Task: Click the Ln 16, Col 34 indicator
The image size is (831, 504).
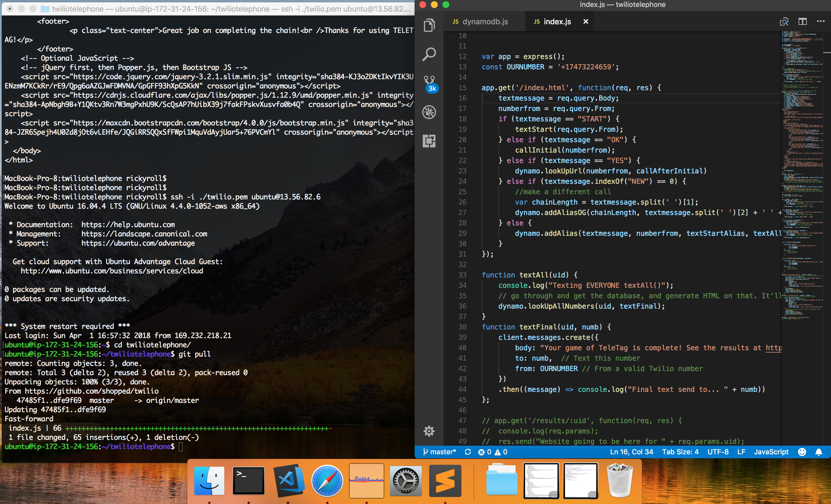Action: click(x=631, y=452)
